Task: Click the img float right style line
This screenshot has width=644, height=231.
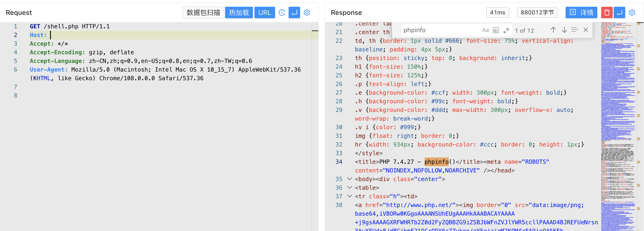Action: coord(407,136)
